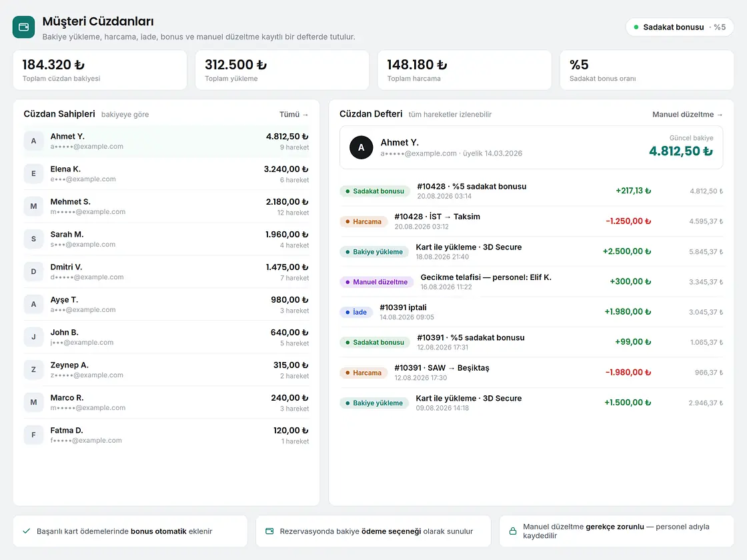
Task: Click the dark A avatar in ledger header
Action: click(x=361, y=147)
